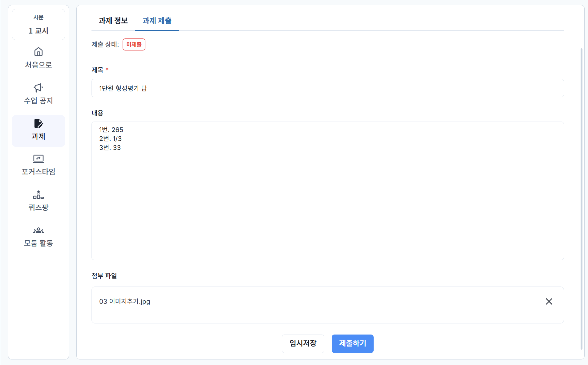The image size is (588, 365).
Task: Select the 과제 제출 tab
Action: point(157,21)
